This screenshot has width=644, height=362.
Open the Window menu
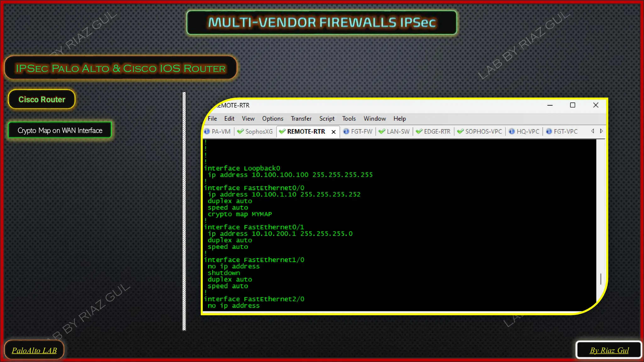click(375, 118)
